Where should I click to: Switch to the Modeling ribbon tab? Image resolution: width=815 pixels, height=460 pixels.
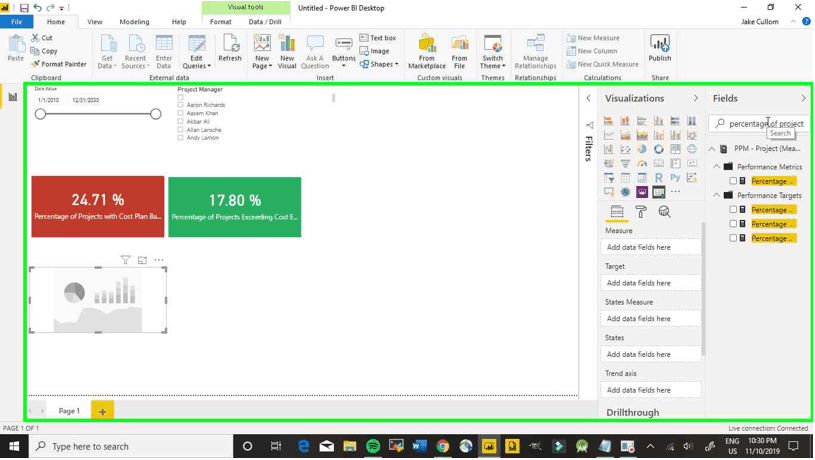pos(134,22)
